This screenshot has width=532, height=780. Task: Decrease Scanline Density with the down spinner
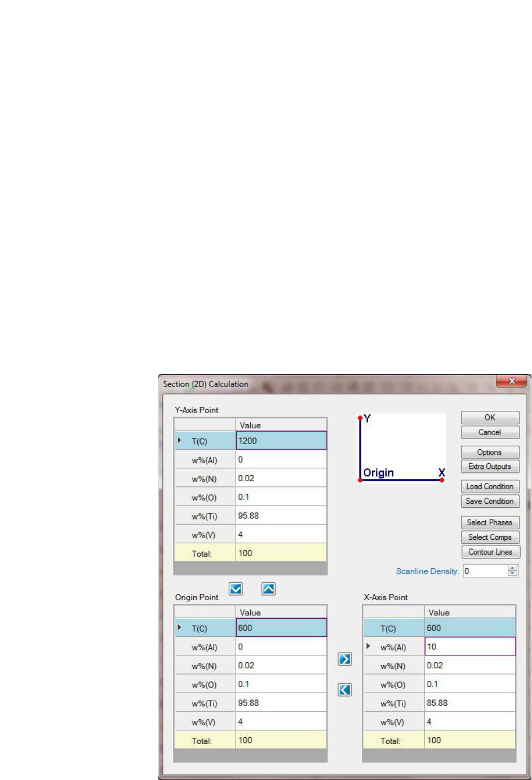click(512, 574)
